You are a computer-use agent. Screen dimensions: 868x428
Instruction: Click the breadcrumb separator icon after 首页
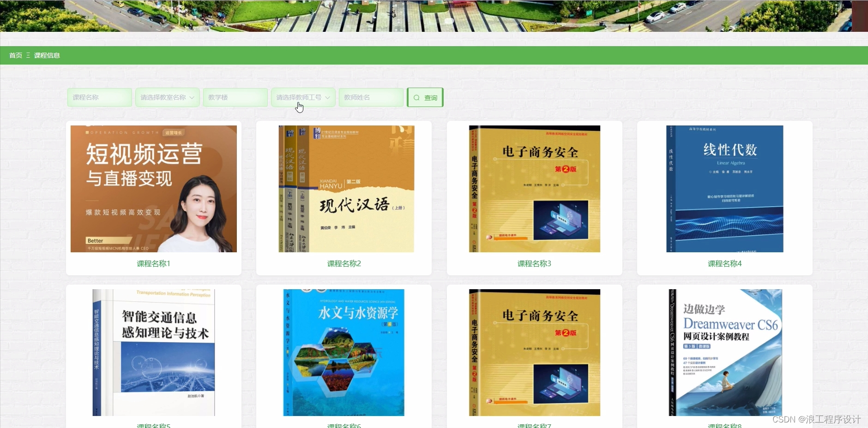coord(28,55)
